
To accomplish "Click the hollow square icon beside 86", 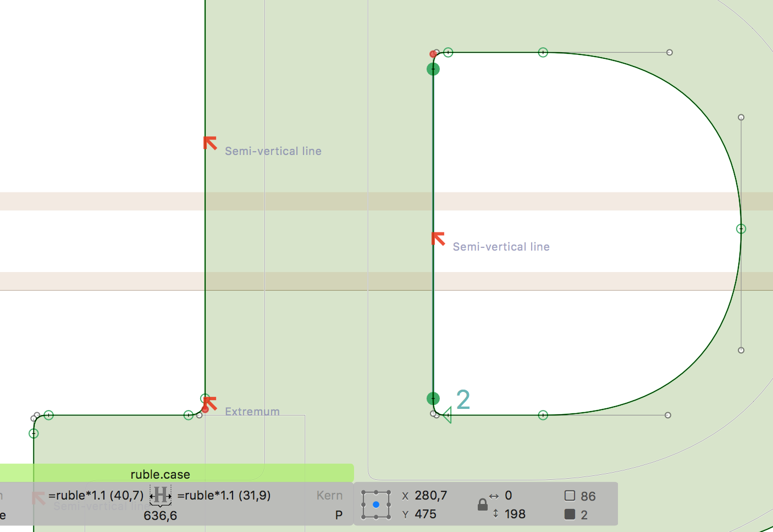I will pyautogui.click(x=570, y=496).
